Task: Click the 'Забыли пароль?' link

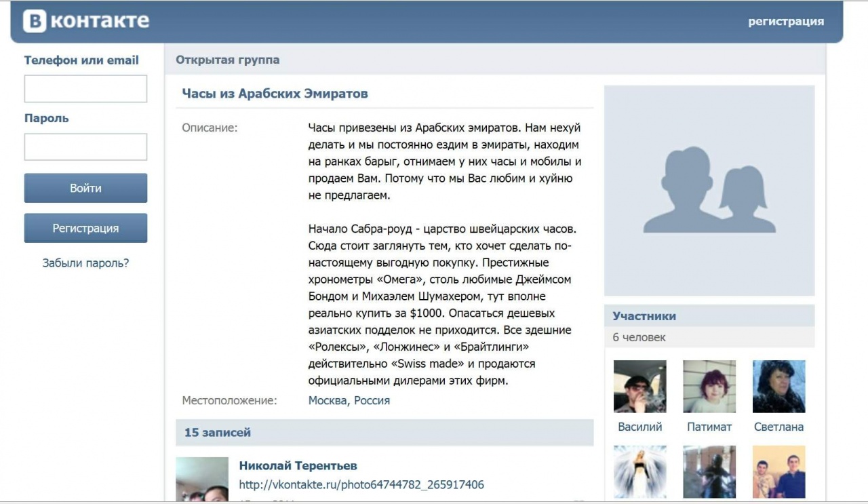Action: coord(85,263)
